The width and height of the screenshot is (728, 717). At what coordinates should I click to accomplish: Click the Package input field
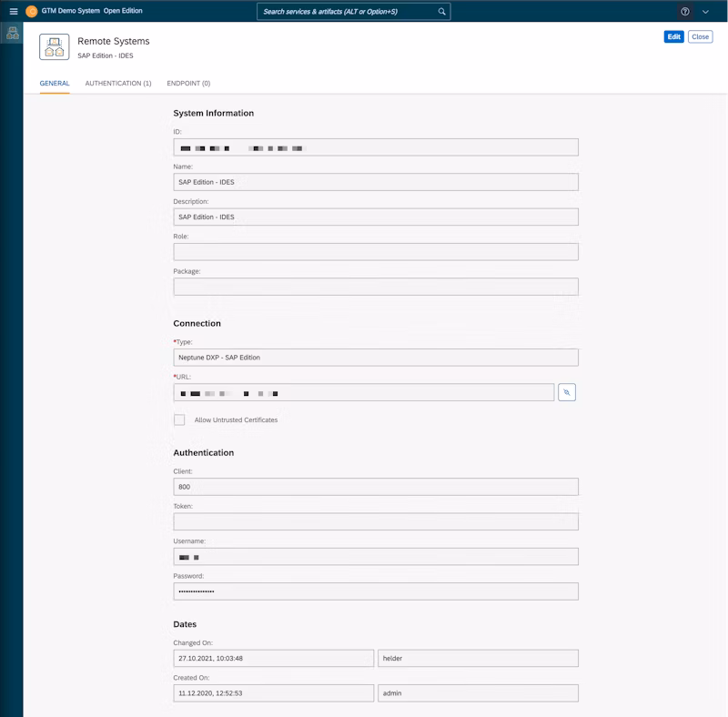pyautogui.click(x=376, y=287)
